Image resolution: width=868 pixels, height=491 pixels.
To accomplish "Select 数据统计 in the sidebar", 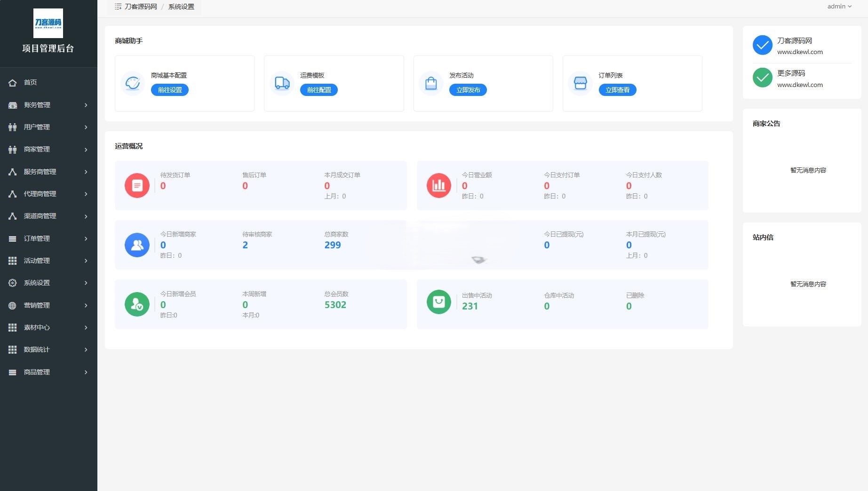I will click(37, 349).
